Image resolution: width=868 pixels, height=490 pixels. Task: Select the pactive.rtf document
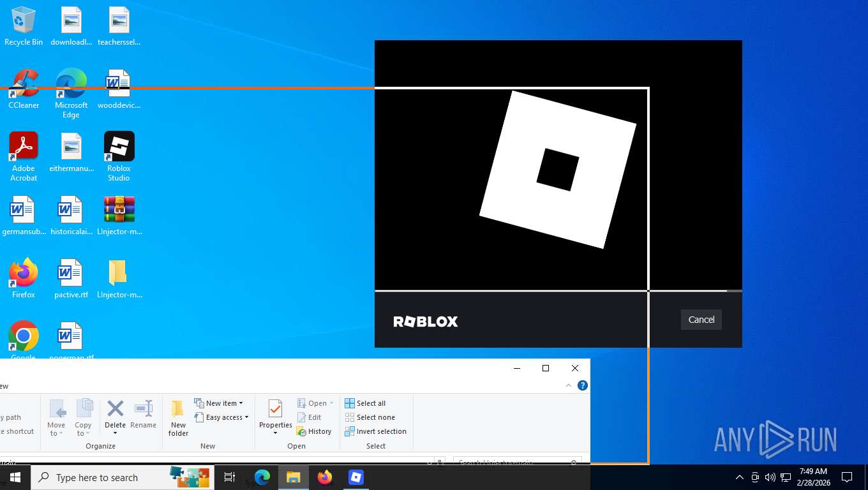[71, 278]
